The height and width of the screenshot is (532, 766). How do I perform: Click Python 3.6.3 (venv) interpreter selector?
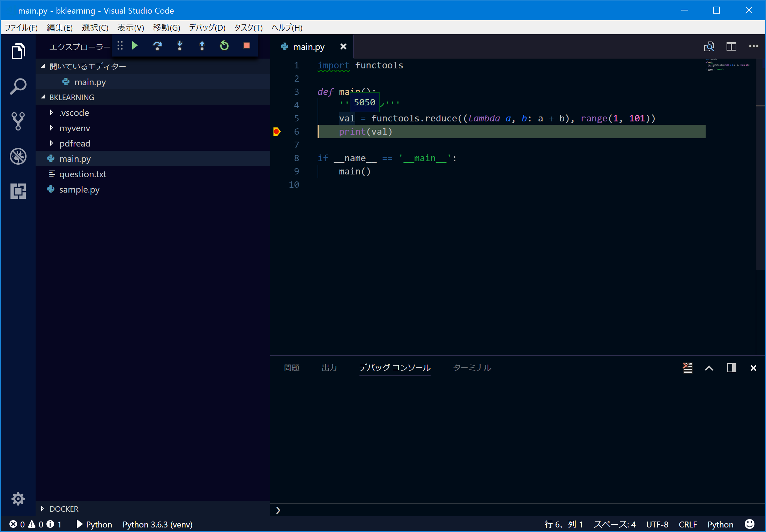point(157,524)
